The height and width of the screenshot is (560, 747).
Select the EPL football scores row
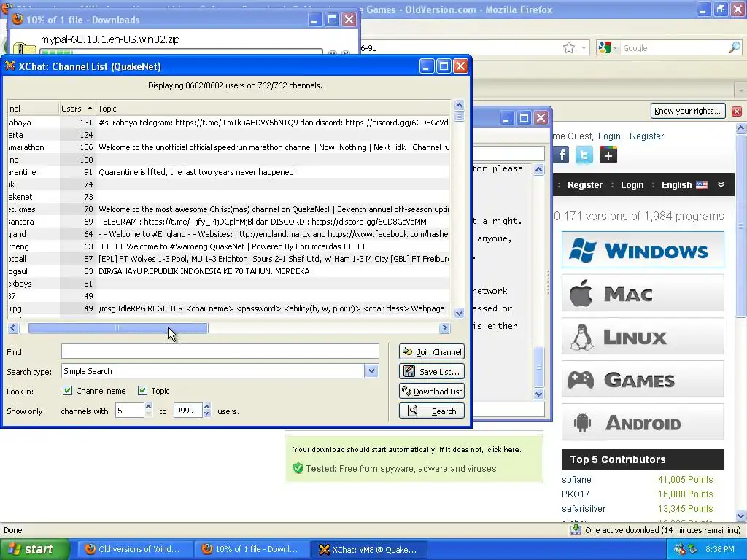coord(228,259)
